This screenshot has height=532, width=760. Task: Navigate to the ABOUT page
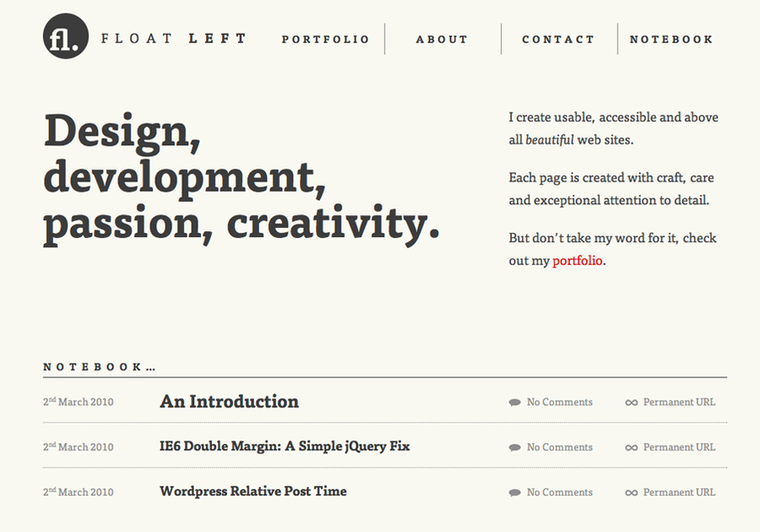pos(442,39)
